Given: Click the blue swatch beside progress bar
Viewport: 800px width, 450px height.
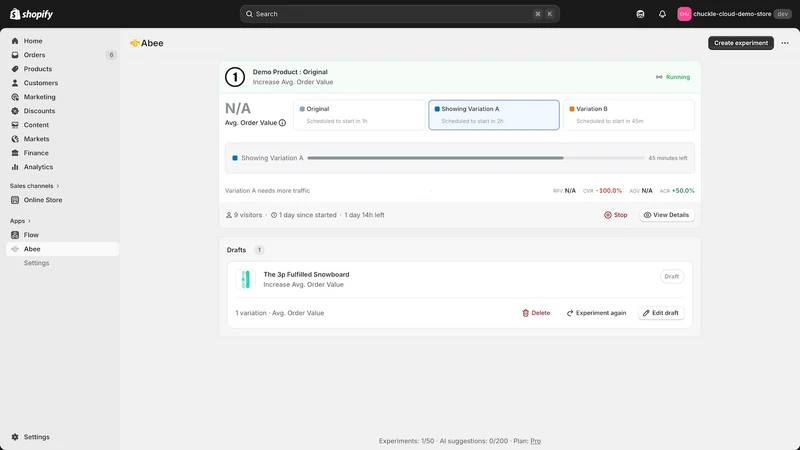Looking at the screenshot, I should 235,158.
